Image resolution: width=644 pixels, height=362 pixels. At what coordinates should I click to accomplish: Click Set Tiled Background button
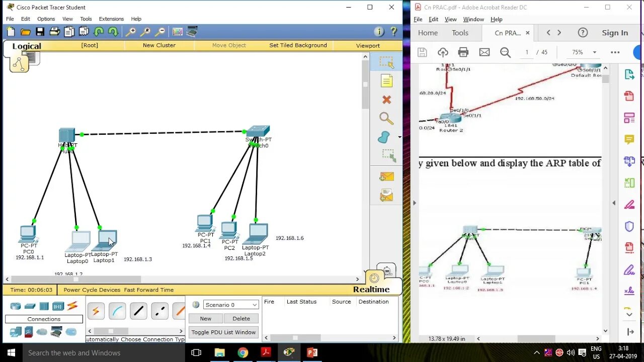298,45
